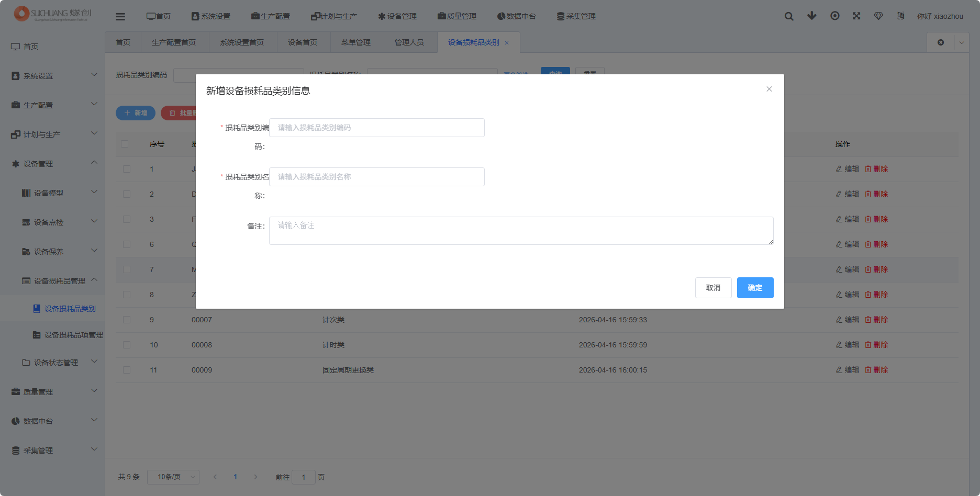Open 系统设置 in top menu
The width and height of the screenshot is (980, 496).
pyautogui.click(x=211, y=16)
